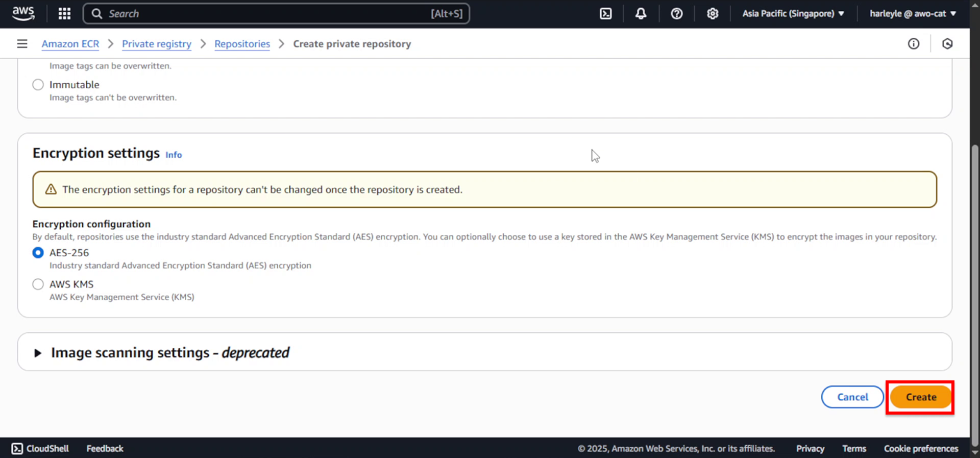
Task: Open Privacy link in footer
Action: tap(810, 448)
